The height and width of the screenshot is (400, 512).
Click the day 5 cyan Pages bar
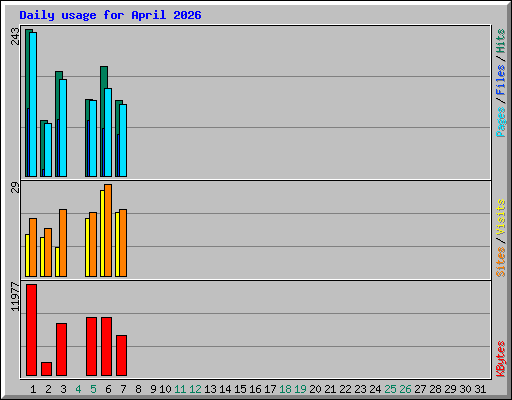click(x=93, y=138)
